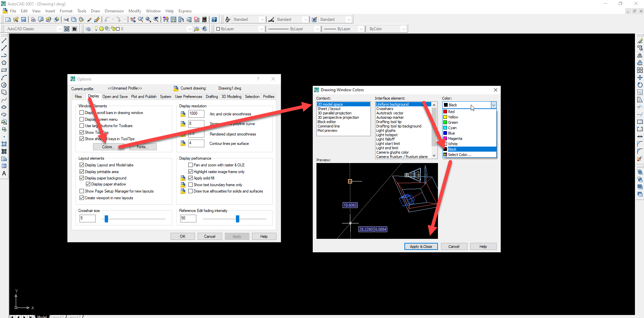Open the Layer Properties Manager icon

88,29
